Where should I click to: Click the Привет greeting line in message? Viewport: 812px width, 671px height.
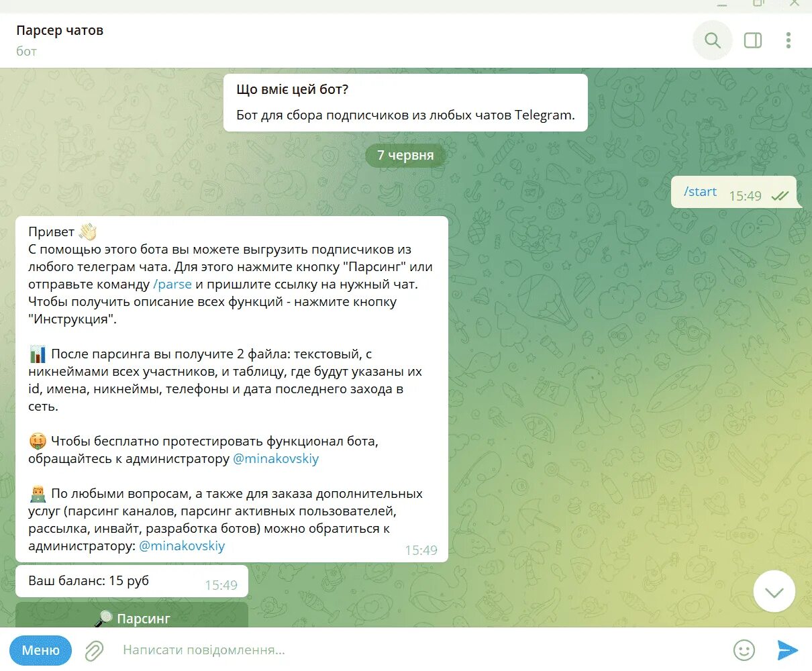(62, 232)
